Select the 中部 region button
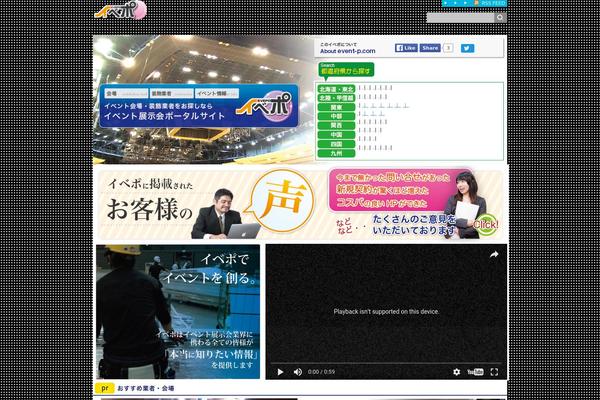Image resolution: width=600 pixels, height=400 pixels. coord(336,116)
